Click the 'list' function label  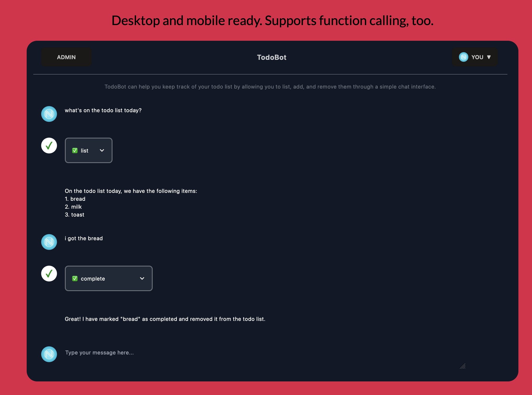pyautogui.click(x=84, y=151)
